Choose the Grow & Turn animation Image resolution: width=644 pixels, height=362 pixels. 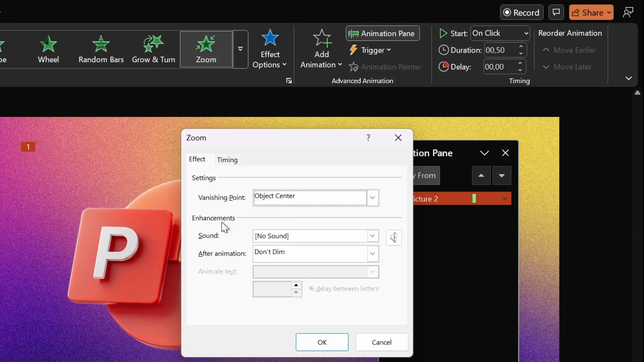pos(153,49)
